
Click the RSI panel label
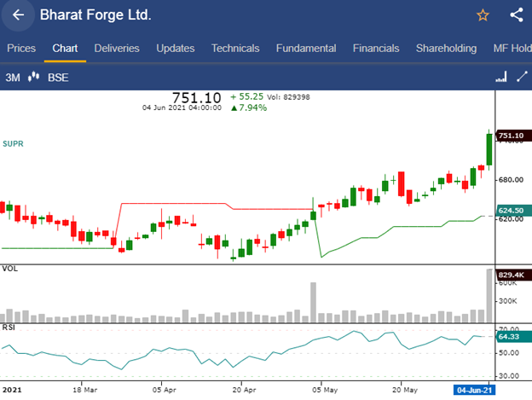(x=9, y=328)
